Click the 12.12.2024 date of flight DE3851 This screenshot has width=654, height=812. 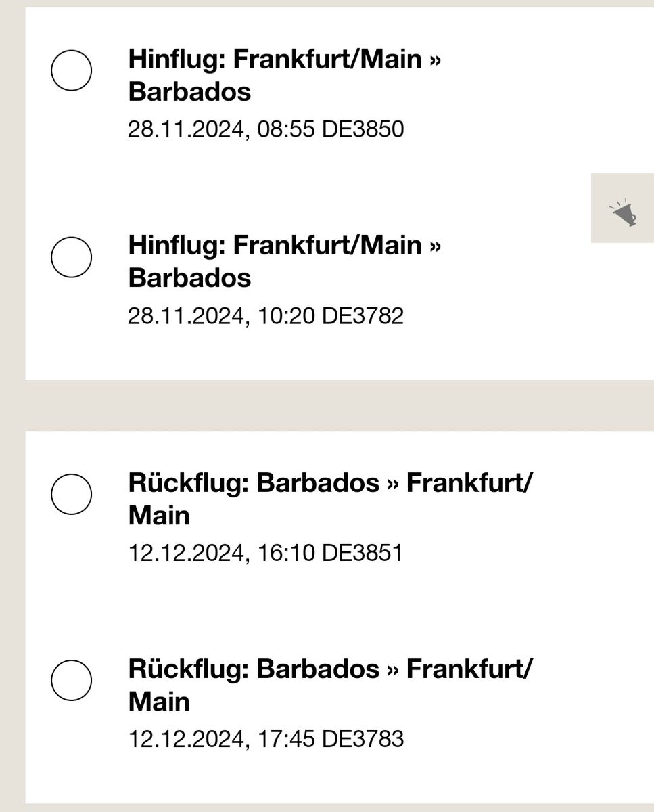tap(185, 554)
